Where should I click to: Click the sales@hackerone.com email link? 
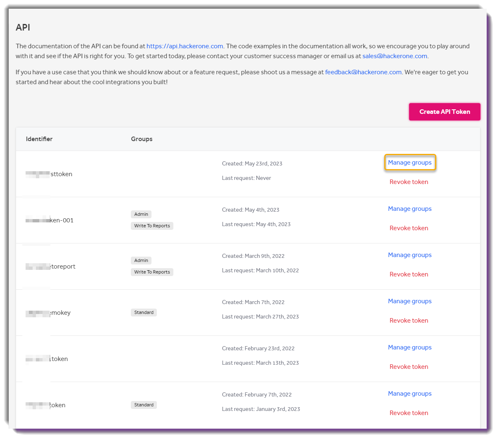(x=395, y=56)
